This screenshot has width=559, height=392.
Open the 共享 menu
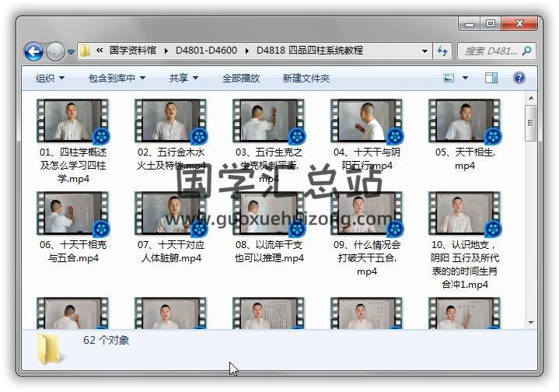(183, 78)
